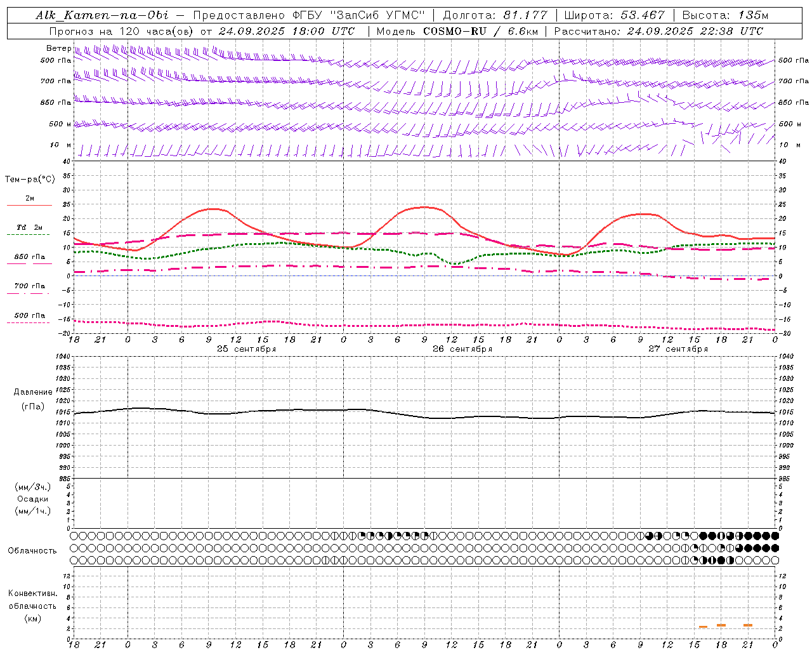Click the 2м temperature legend entry
Viewport: 812px width, 650px height.
tap(30, 199)
